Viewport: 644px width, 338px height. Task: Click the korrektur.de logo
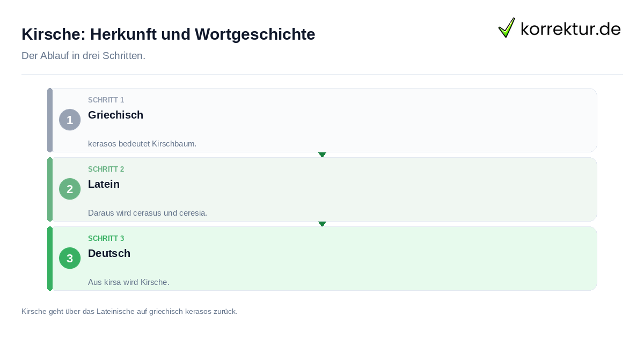[559, 28]
